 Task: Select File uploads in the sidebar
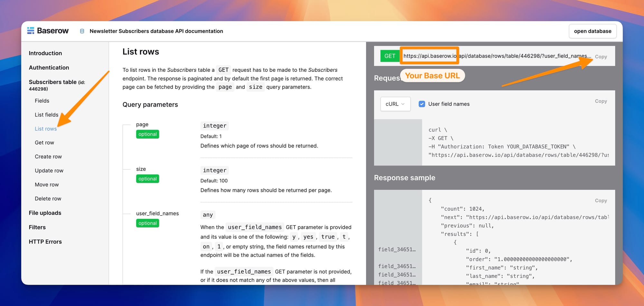coord(45,213)
